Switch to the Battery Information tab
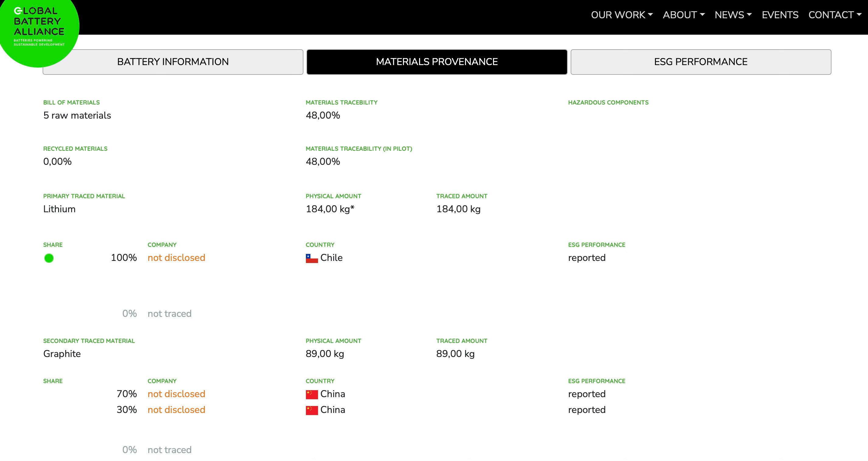Screen dimensions: 868x461 coord(173,62)
